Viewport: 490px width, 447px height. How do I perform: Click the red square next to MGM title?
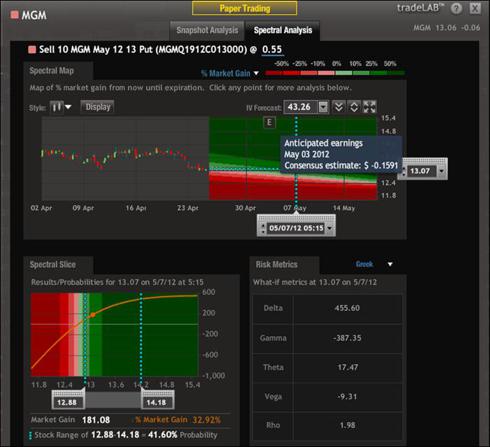click(x=14, y=15)
